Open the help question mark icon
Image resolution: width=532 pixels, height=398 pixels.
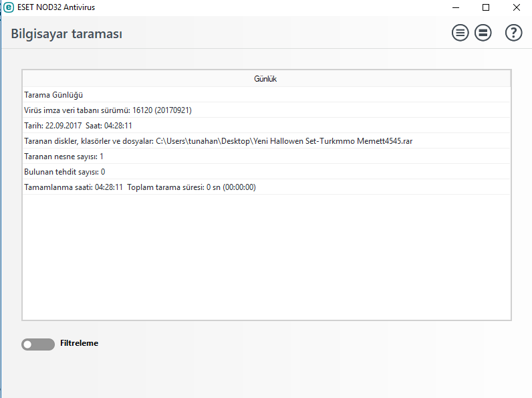(x=514, y=33)
